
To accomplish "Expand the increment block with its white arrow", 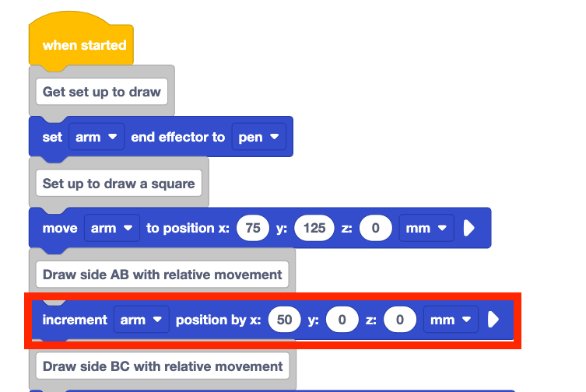I will click(493, 320).
